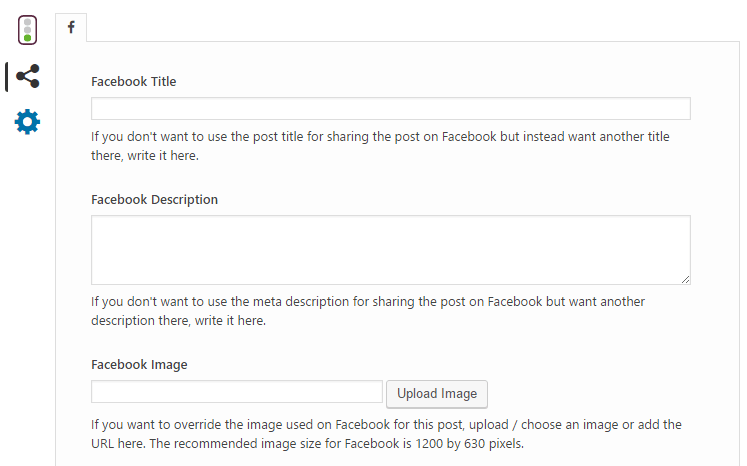
Task: Click the green light on the traffic light icon
Action: click(x=28, y=38)
